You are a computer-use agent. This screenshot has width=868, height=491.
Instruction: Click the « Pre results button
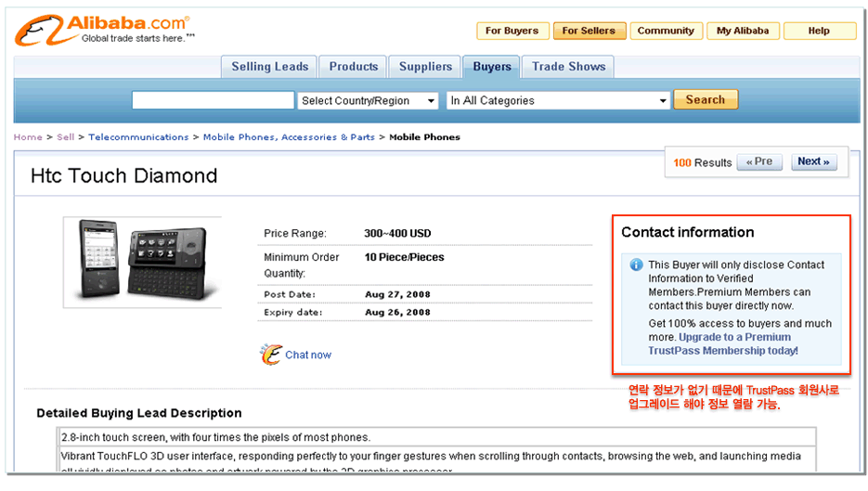pyautogui.click(x=759, y=162)
